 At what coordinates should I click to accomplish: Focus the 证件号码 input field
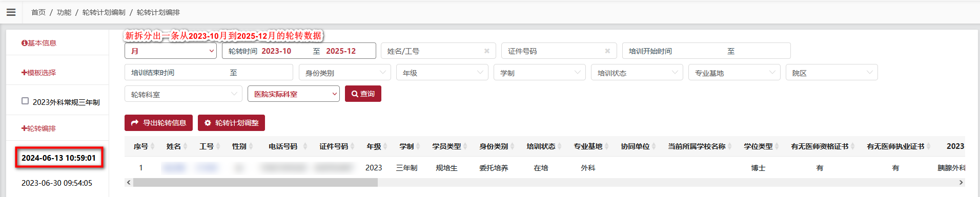click(559, 51)
